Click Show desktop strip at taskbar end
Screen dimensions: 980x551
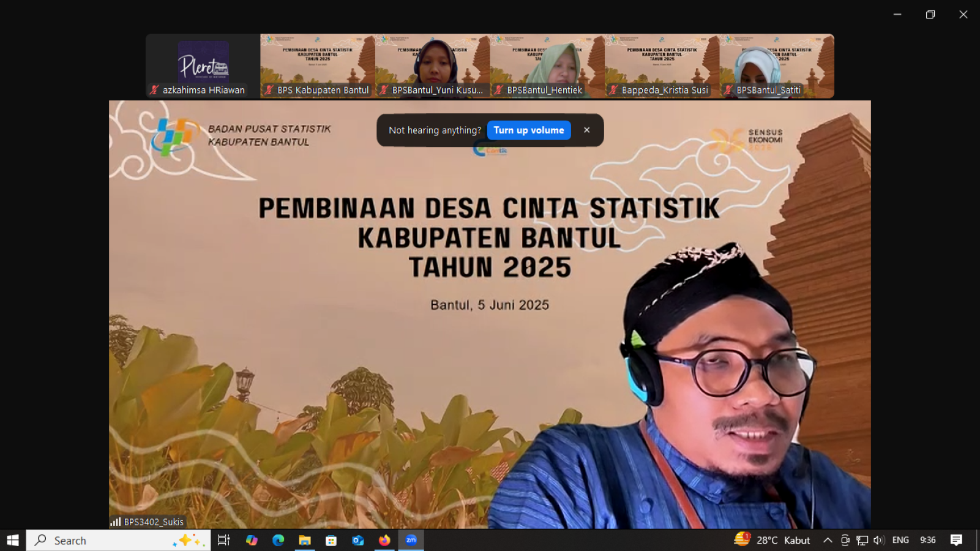(978, 540)
